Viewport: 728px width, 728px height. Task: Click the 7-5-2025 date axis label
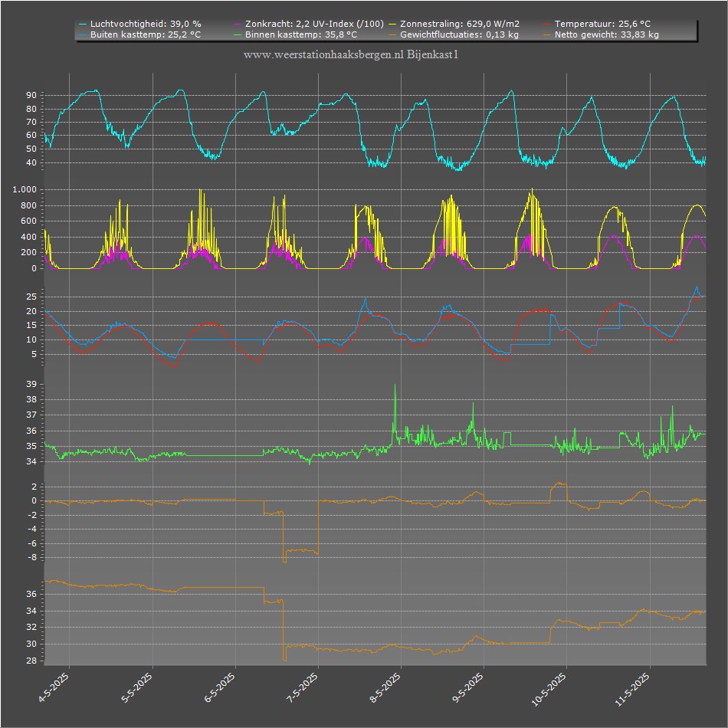tap(303, 687)
